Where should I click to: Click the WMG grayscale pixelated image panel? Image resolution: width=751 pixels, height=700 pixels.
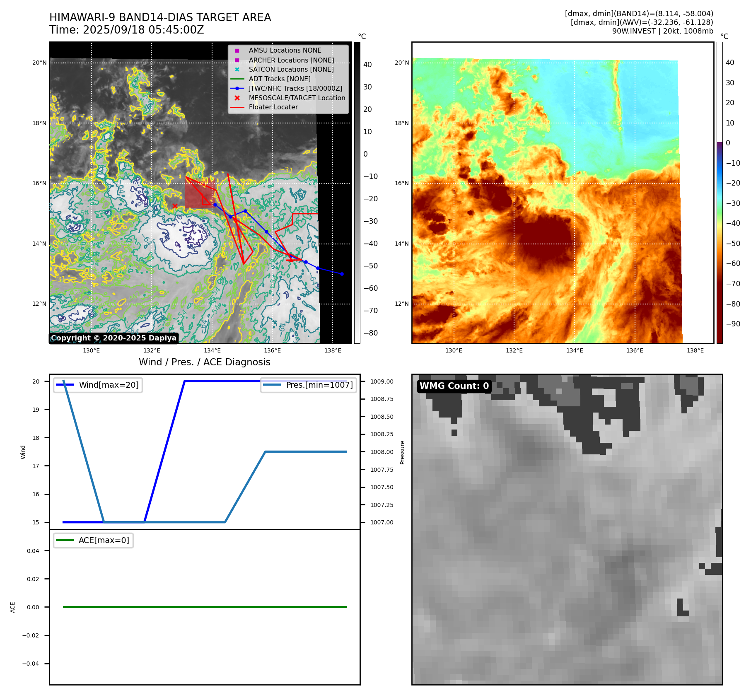pos(567,529)
